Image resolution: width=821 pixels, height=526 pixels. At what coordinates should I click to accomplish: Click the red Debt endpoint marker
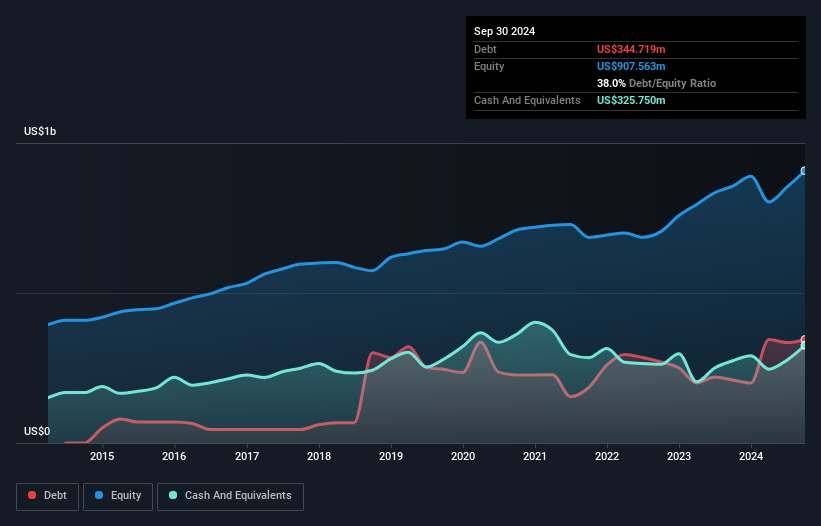click(x=804, y=340)
